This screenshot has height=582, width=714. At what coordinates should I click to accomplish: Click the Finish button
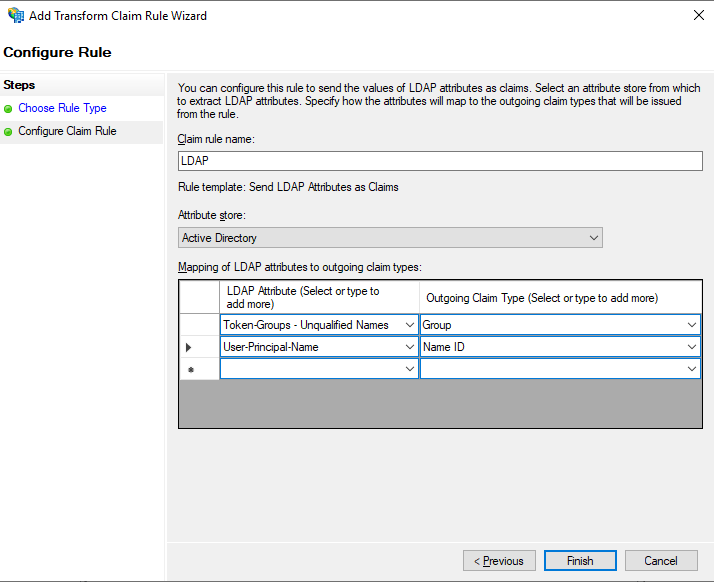coord(580,561)
